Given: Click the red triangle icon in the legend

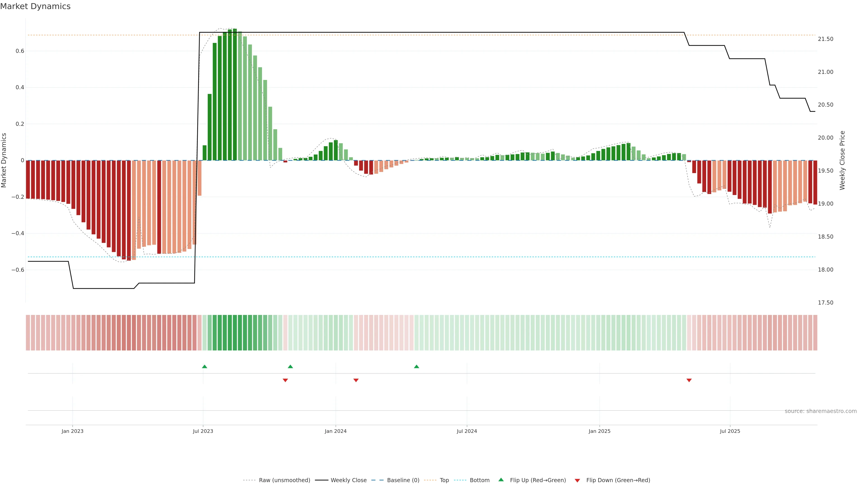Looking at the screenshot, I should pos(577,480).
